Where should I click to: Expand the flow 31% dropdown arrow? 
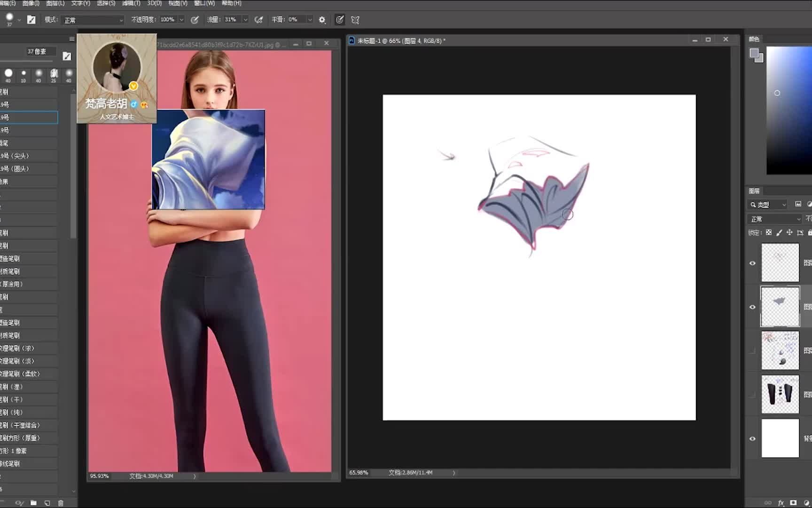pos(245,20)
